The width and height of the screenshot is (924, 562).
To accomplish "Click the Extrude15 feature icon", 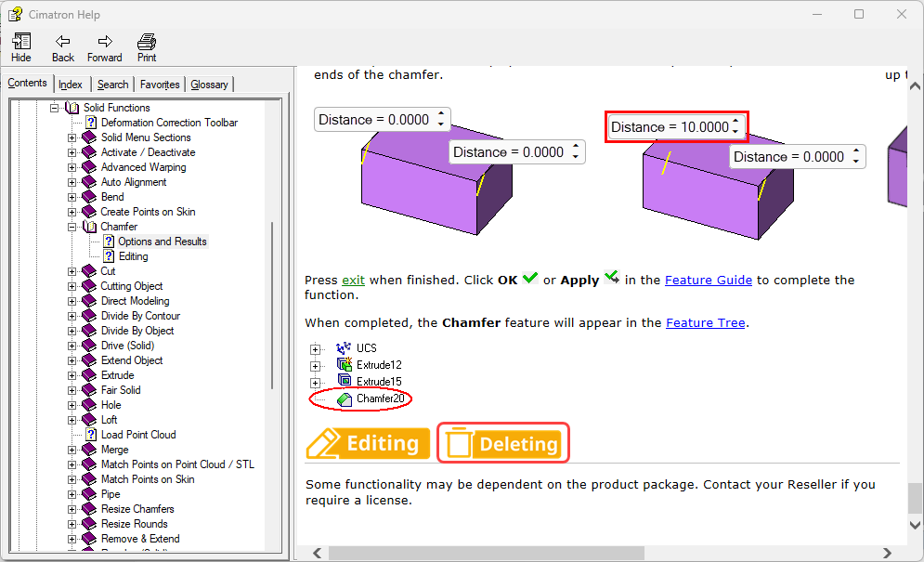I will [x=345, y=380].
